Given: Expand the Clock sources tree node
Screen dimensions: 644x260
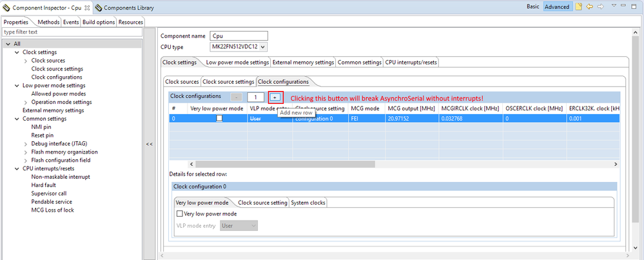Looking at the screenshot, I should coord(26,61).
